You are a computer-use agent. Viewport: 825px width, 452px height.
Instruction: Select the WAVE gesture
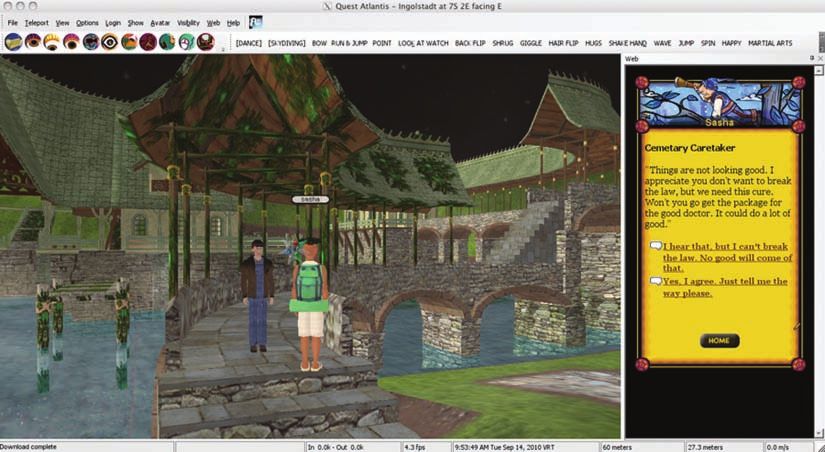tap(662, 43)
